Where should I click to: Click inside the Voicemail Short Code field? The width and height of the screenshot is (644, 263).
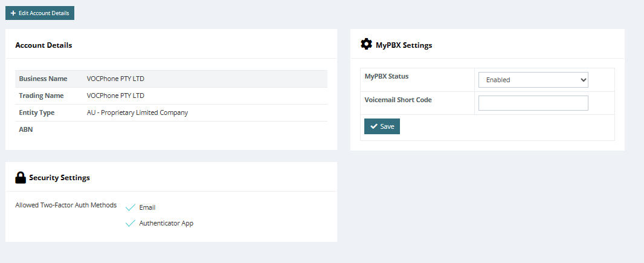point(533,103)
